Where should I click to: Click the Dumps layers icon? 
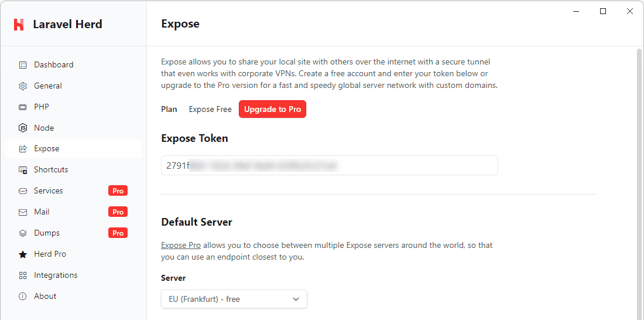tap(23, 233)
